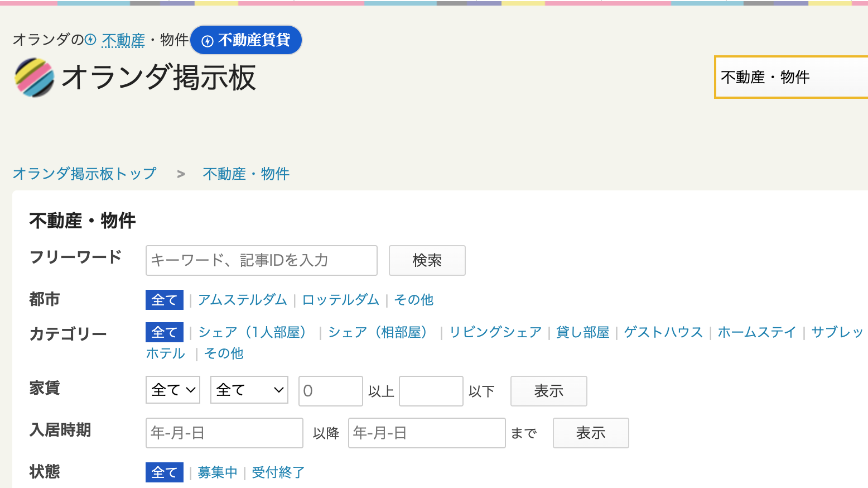Open the 不動産・物件 category selector at top right

pyautogui.click(x=790, y=77)
